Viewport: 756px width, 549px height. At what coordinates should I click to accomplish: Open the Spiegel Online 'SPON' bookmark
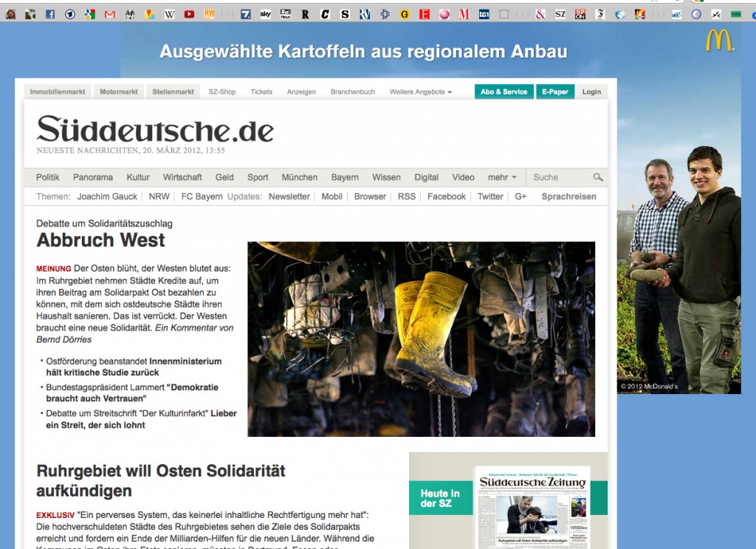click(580, 15)
